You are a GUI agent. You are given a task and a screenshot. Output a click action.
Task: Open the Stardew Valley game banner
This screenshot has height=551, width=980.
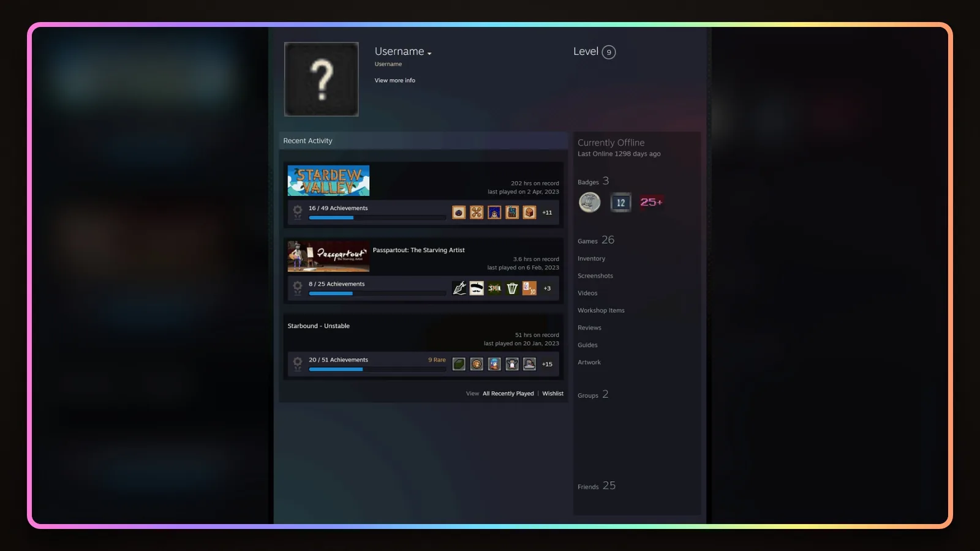coord(328,181)
